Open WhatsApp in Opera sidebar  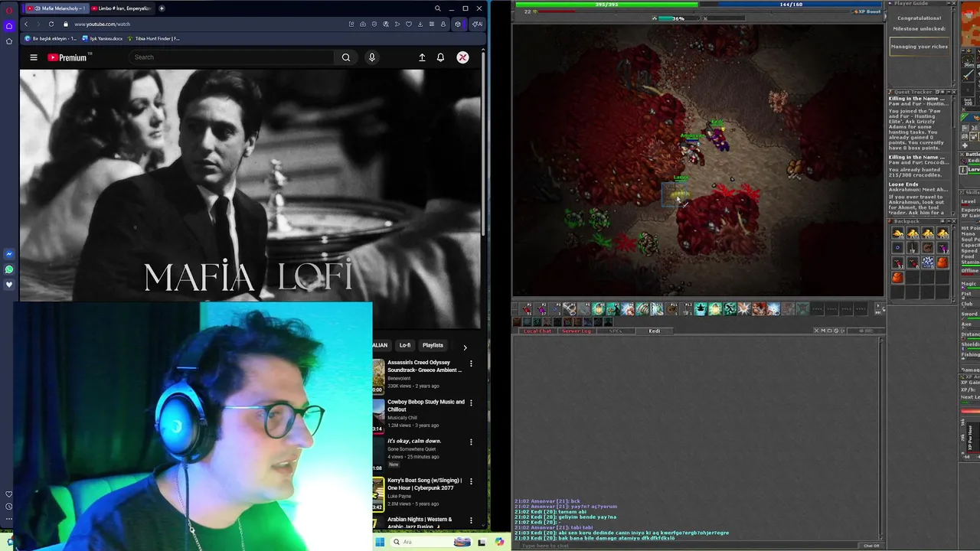click(x=9, y=269)
